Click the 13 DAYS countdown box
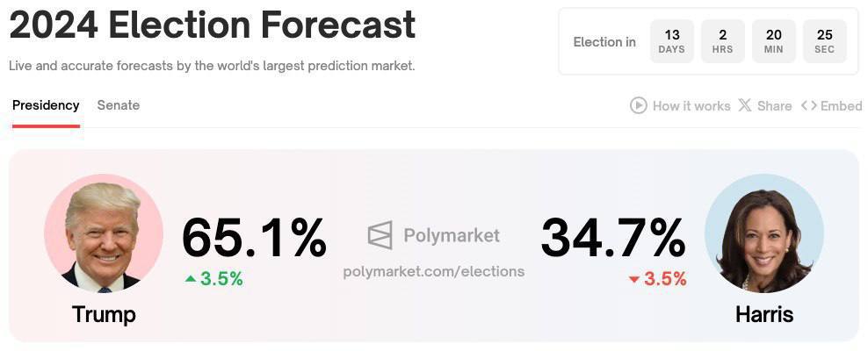Screen dimensions: 868x351 pyautogui.click(x=672, y=41)
